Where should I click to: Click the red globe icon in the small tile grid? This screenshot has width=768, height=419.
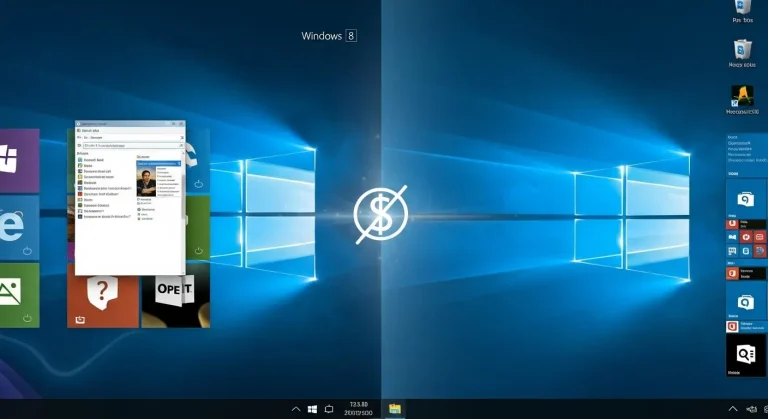(x=760, y=251)
